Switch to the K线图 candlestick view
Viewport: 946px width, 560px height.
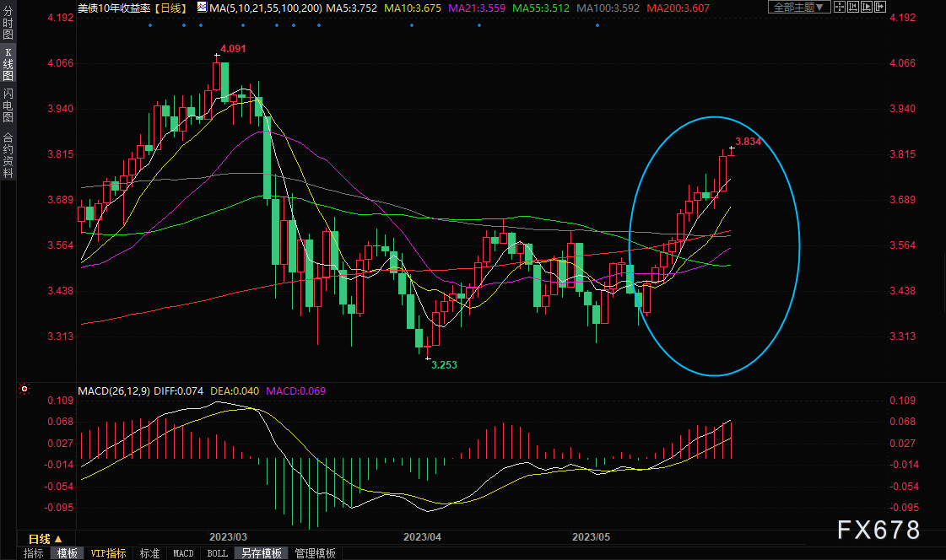8,67
